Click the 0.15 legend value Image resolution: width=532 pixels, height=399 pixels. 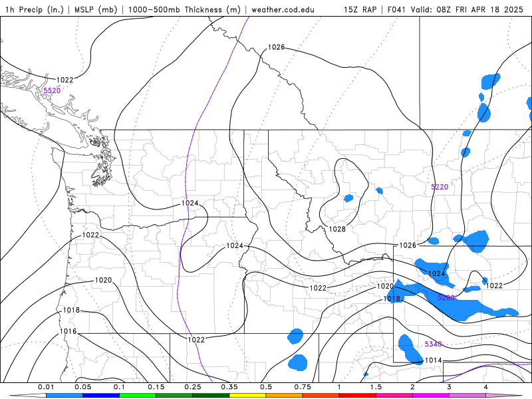pos(156,387)
